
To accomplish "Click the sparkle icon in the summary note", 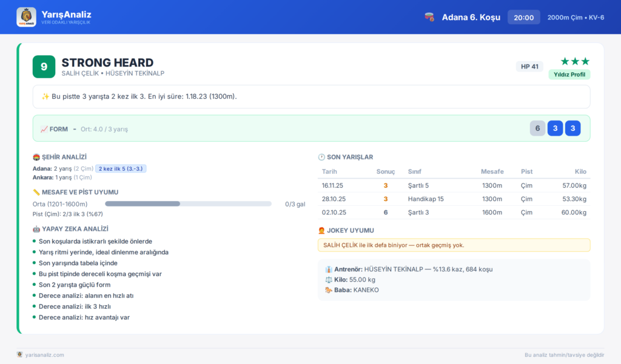I will click(x=45, y=96).
